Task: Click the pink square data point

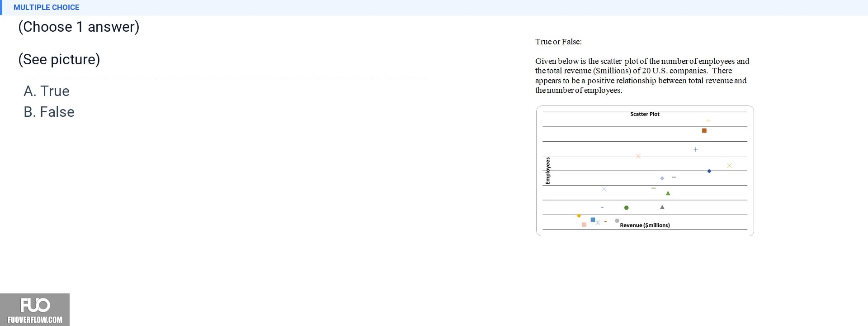Action: point(584,225)
